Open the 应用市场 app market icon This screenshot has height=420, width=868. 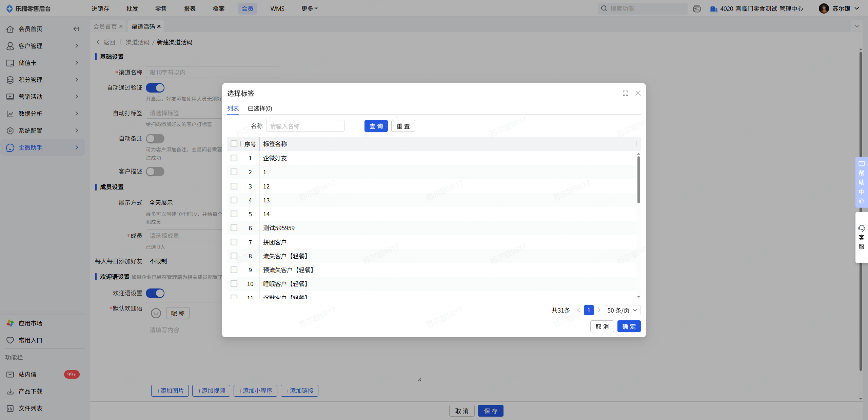(x=10, y=323)
